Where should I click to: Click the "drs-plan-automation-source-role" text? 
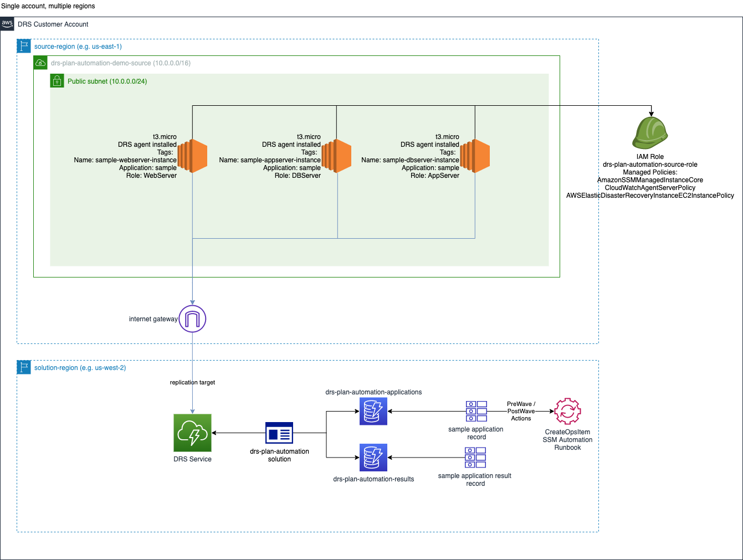650,165
